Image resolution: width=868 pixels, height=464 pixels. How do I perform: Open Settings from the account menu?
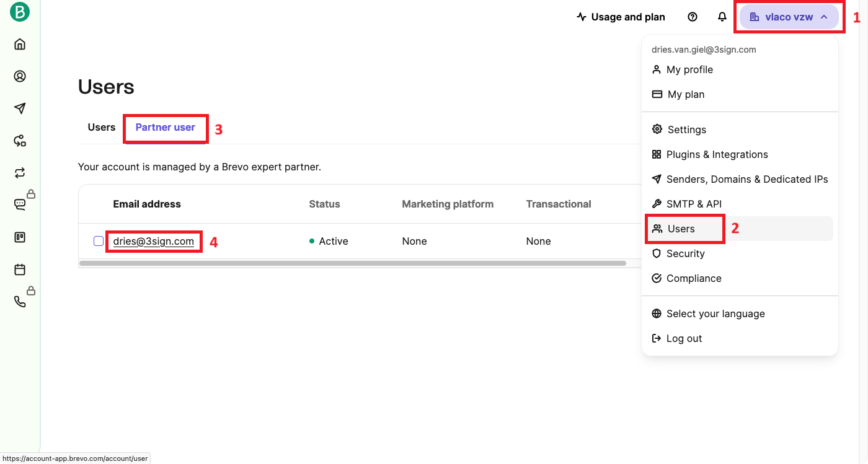tap(740, 129)
